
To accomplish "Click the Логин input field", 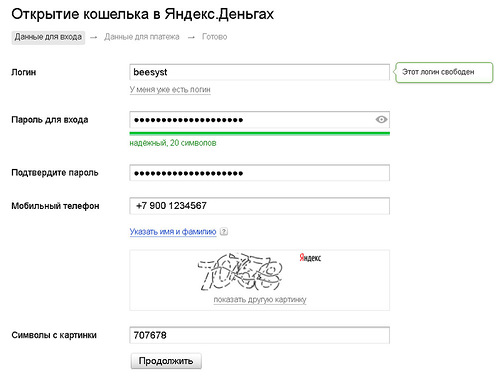I will tap(259, 72).
